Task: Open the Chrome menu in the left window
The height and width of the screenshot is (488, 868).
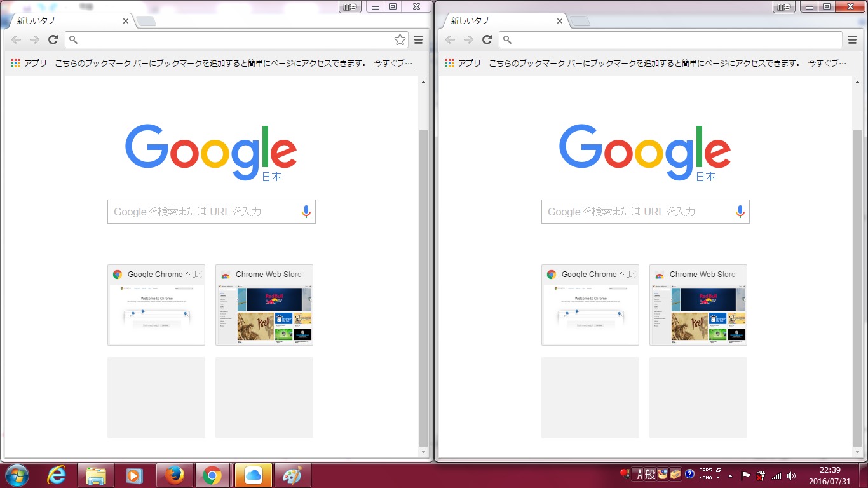Action: pos(418,39)
